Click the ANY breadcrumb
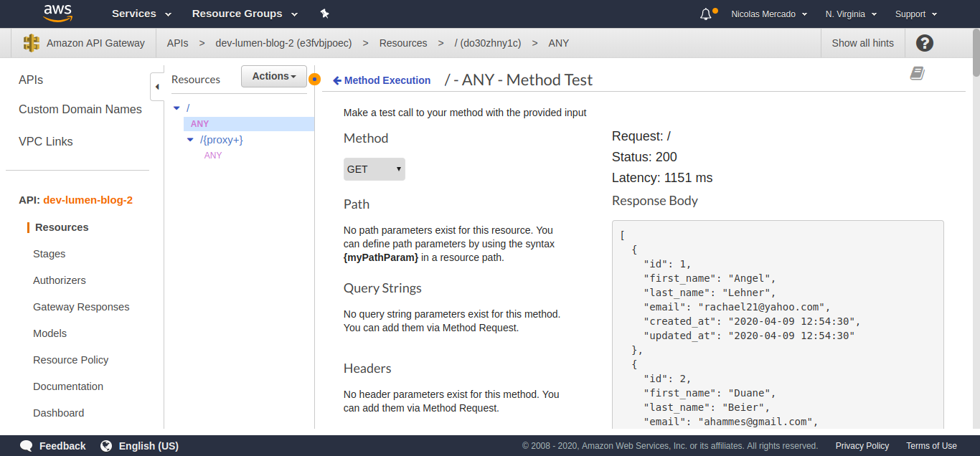 coord(559,43)
